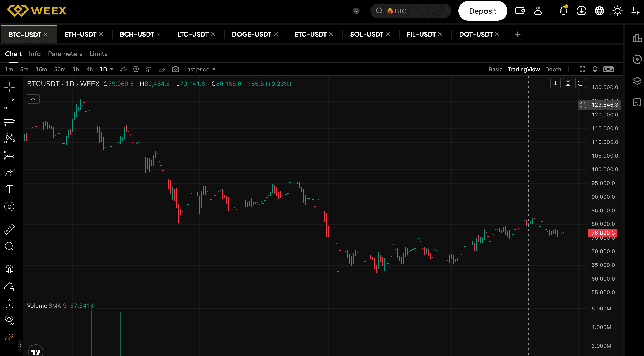The height and width of the screenshot is (356, 644).
Task: Select the text annotation tool
Action: click(9, 189)
